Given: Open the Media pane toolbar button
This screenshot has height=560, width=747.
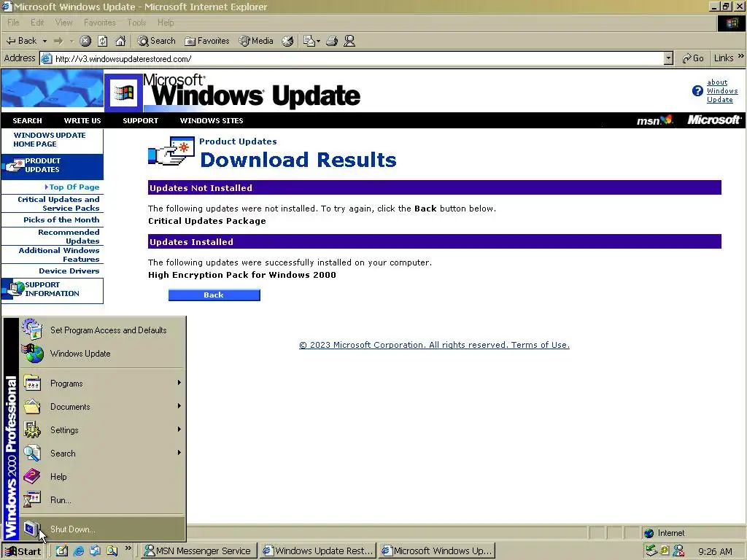Looking at the screenshot, I should (256, 41).
